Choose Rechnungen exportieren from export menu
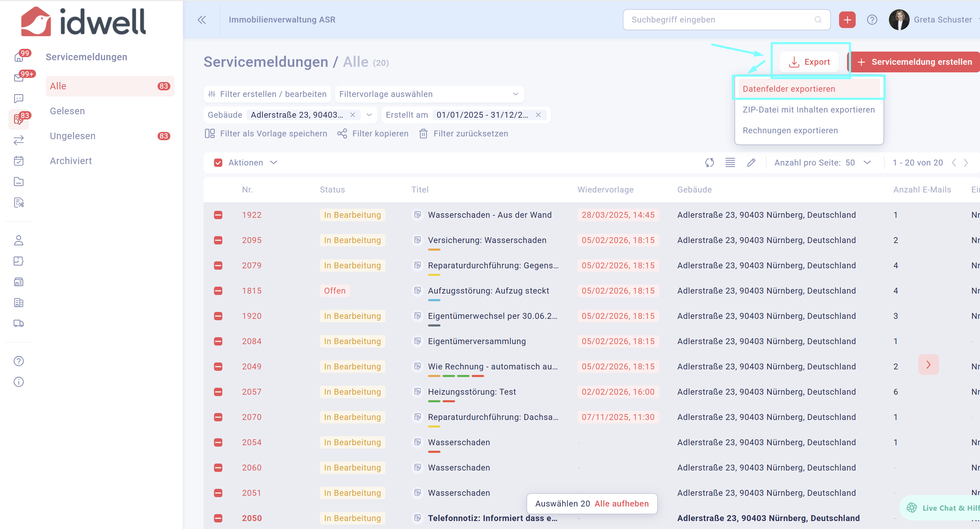Image resolution: width=980 pixels, height=529 pixels. [790, 131]
